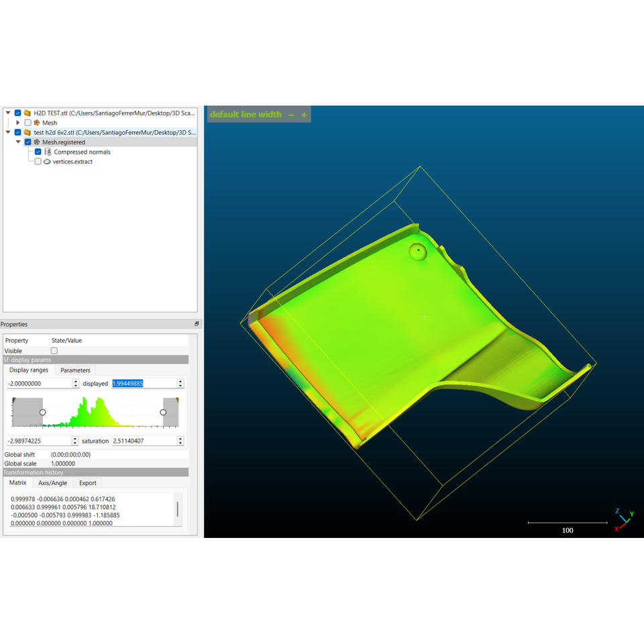This screenshot has width=644, height=644.
Task: Click the matrix row ending with -1.185885
Action: 65,515
